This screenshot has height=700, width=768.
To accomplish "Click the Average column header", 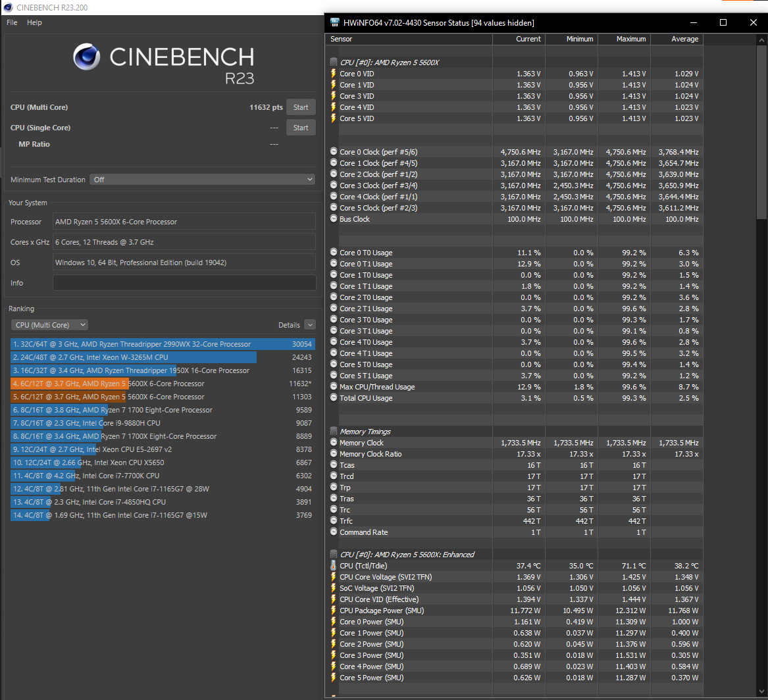I will tap(677, 39).
